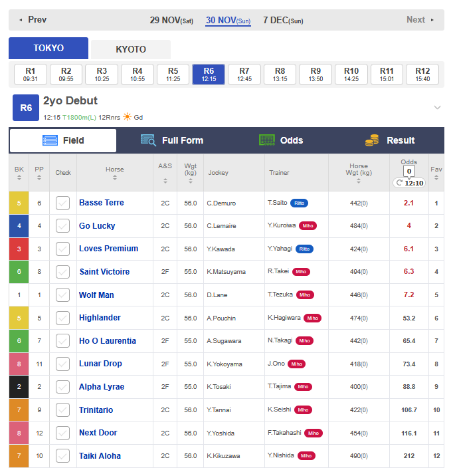
Task: Select the TOKYO racecourse tab
Action: tap(48, 48)
